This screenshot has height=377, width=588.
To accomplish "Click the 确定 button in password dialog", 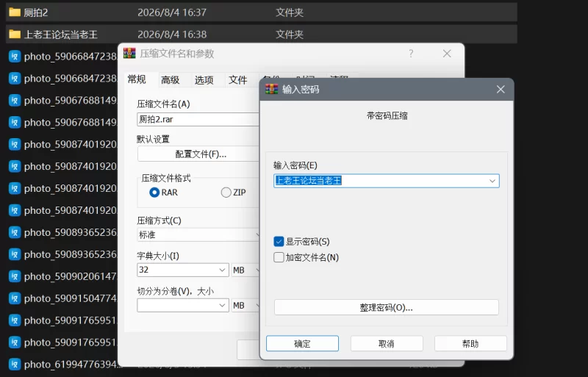I will point(302,344).
